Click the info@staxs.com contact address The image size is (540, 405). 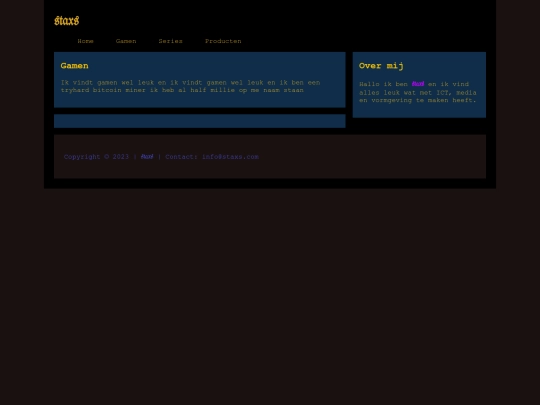tap(230, 157)
